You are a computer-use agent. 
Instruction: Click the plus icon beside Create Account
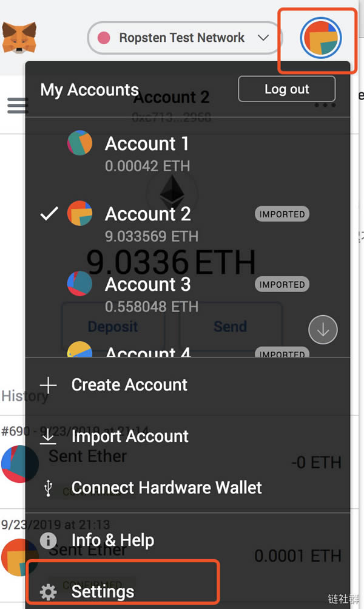point(48,384)
